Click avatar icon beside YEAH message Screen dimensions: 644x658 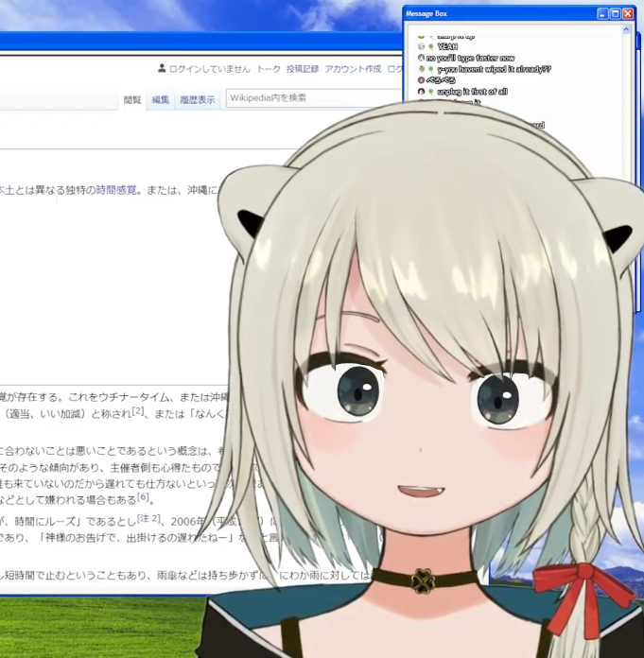coord(422,46)
